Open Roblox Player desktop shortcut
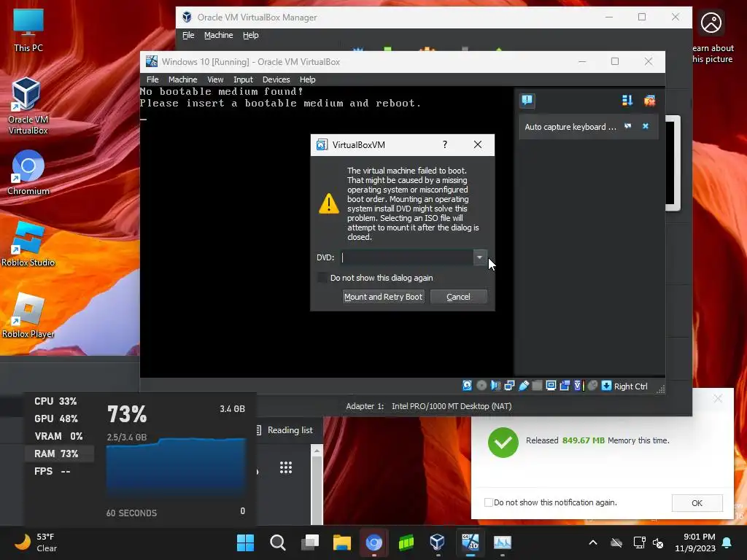Screen dimensions: 747x560 click(28, 315)
